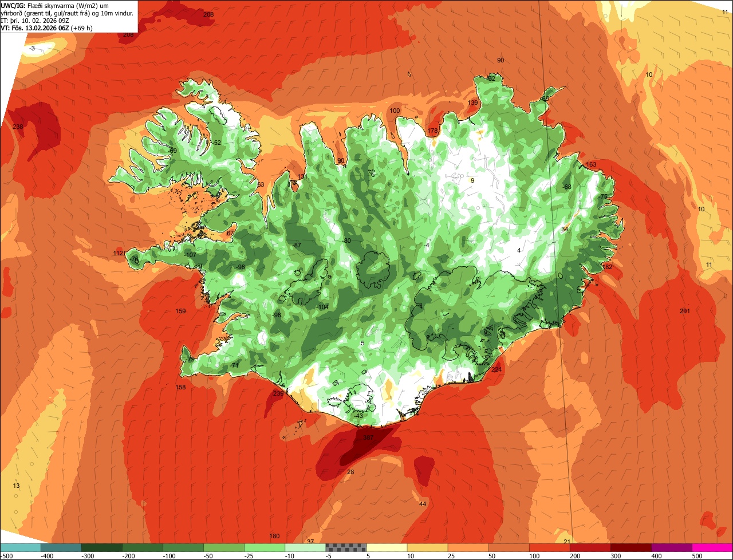Pick the checkered swatch between -5 and 5
The width and height of the screenshot is (733, 560).
pyautogui.click(x=346, y=547)
